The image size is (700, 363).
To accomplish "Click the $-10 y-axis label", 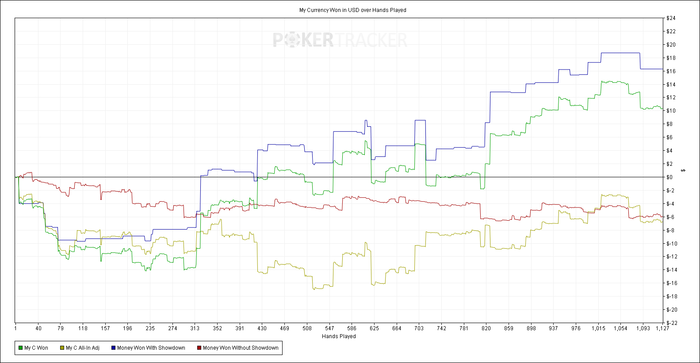I will [672, 244].
